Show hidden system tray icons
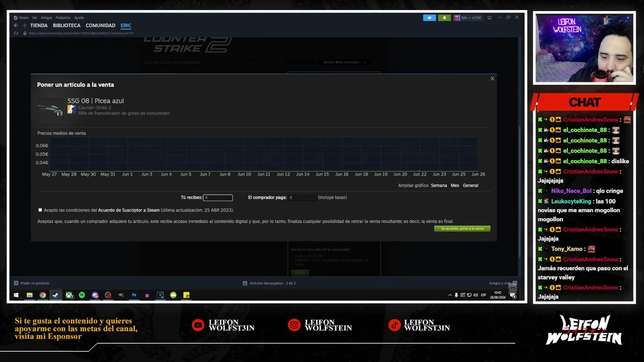The image size is (644, 362). click(x=450, y=295)
